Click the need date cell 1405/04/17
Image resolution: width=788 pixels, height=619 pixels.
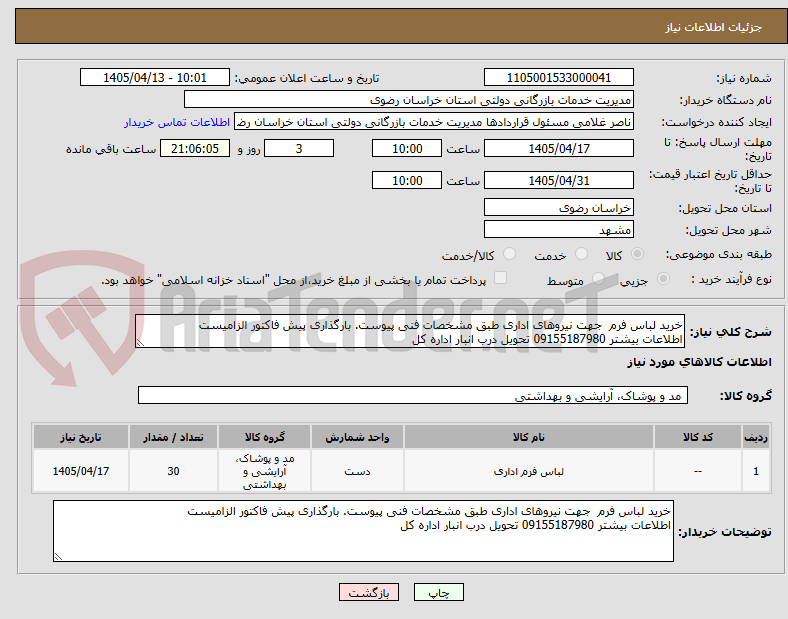(81, 471)
